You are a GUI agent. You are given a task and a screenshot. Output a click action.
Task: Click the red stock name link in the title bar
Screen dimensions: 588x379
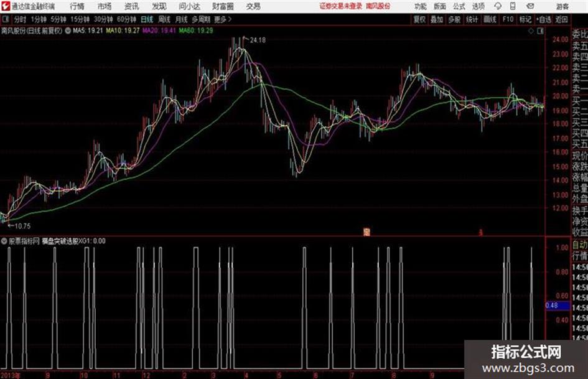(378, 6)
